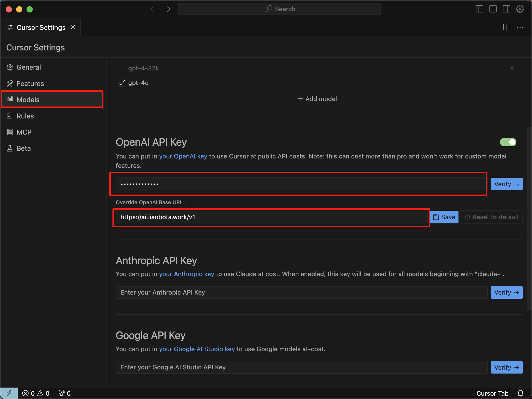
Task: Click the notifications bell icon
Action: click(520, 393)
